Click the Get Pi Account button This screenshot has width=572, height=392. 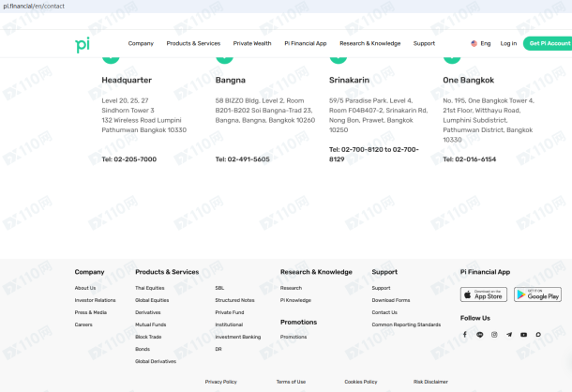(548, 43)
